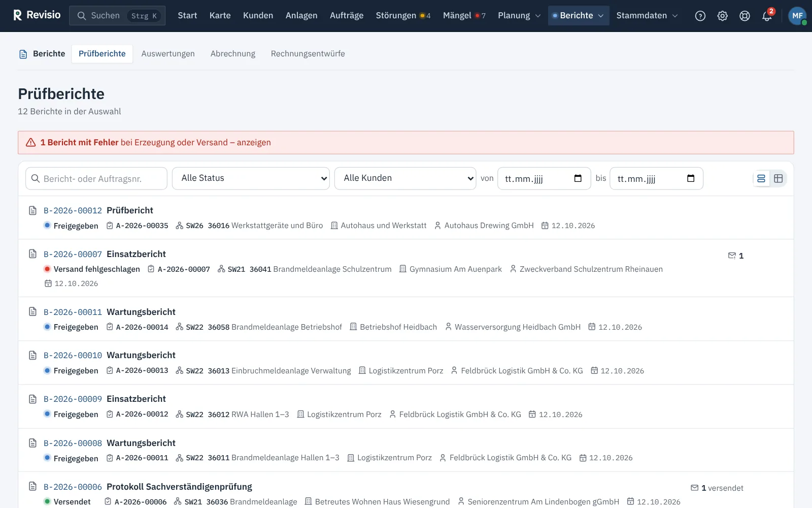Click customer 'Autohaus Drewing GmbH'
The width and height of the screenshot is (812, 508).
tap(489, 226)
